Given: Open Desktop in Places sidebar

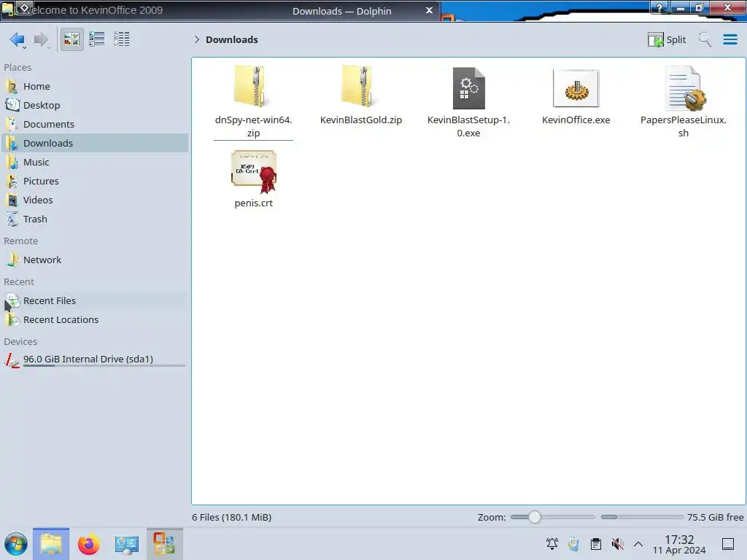Looking at the screenshot, I should (94, 105).
